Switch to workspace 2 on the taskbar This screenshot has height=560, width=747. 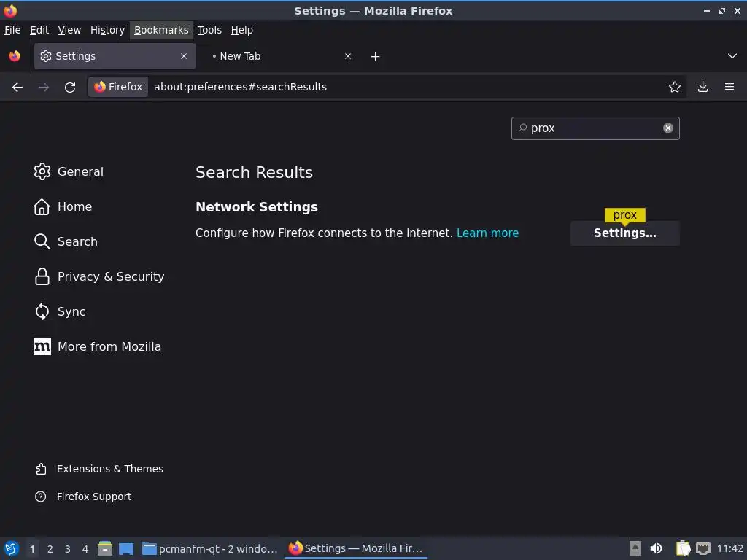[50, 549]
